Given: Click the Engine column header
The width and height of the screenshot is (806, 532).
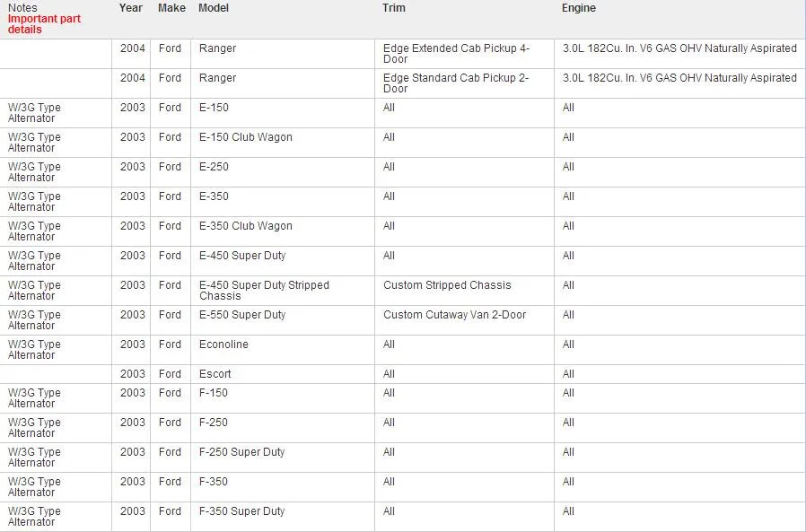Looking at the screenshot, I should pyautogui.click(x=579, y=8).
